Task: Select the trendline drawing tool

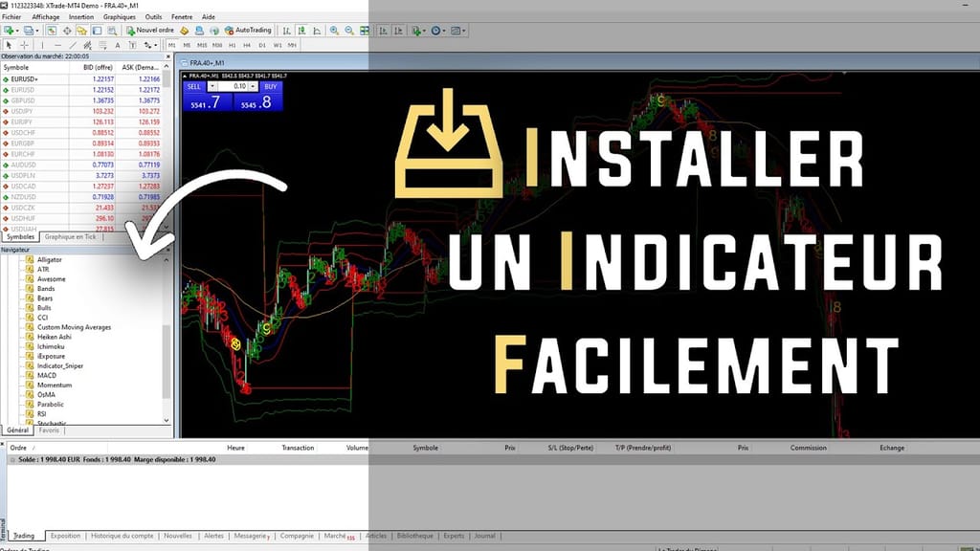Action: click(73, 45)
